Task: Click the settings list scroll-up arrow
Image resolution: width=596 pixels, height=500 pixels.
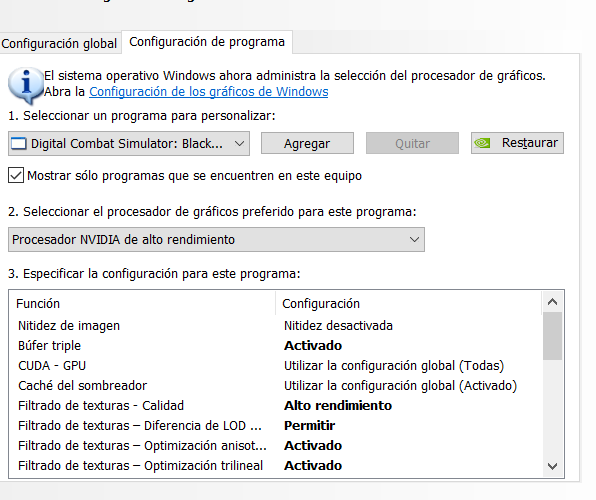Action: tap(552, 302)
